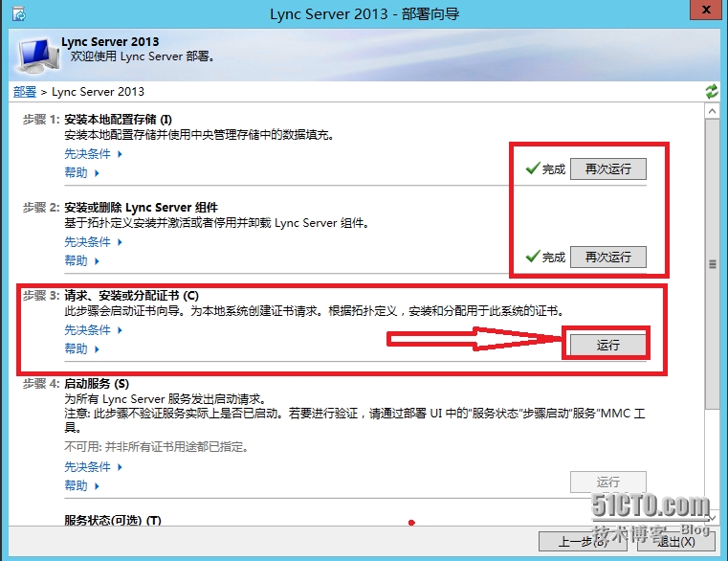The image size is (728, 561).
Task: Click 运行 button for step 3 certificates
Action: (x=607, y=345)
